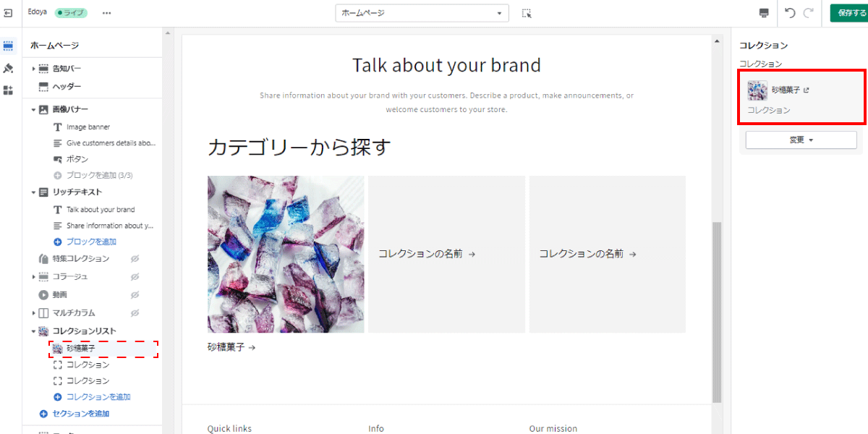Click the preview vertical scrollbar thumb
This screenshot has width=868, height=434.
coord(717,312)
